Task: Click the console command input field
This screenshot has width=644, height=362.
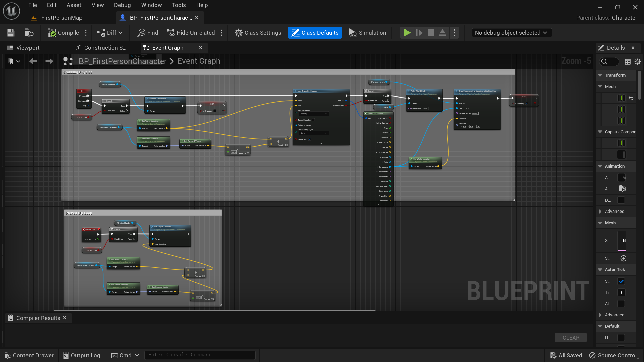Action: (x=200, y=355)
